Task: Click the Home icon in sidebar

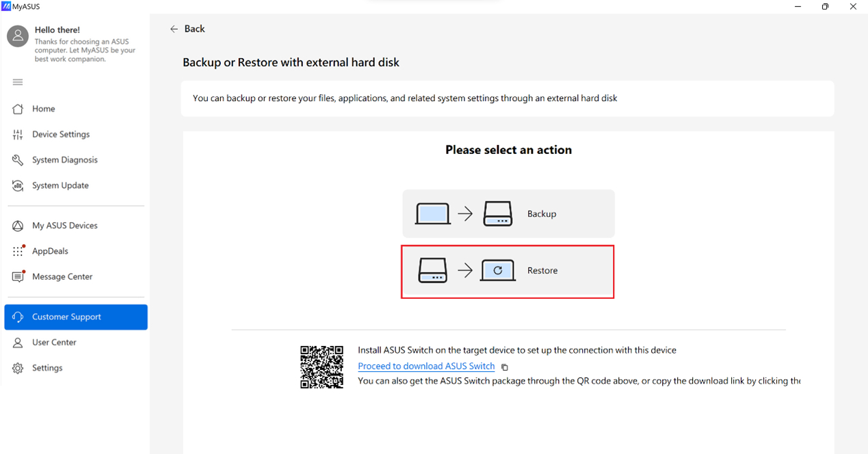Action: click(18, 109)
